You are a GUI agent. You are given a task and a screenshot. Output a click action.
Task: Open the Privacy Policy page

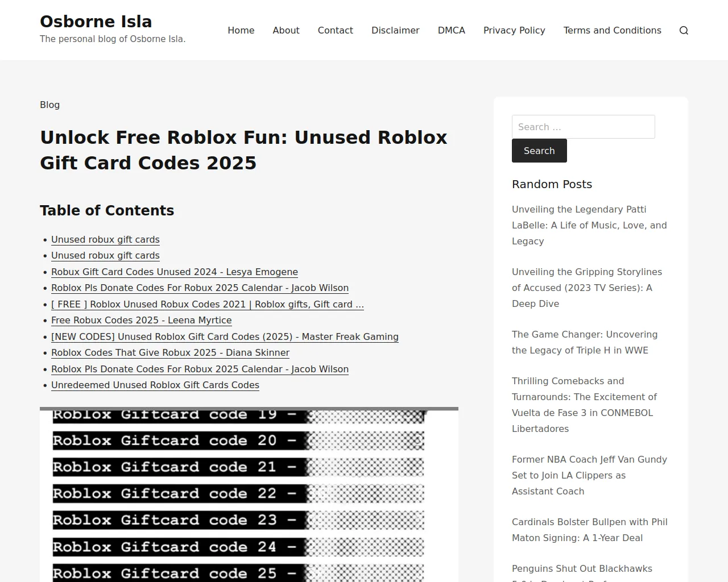click(x=514, y=30)
